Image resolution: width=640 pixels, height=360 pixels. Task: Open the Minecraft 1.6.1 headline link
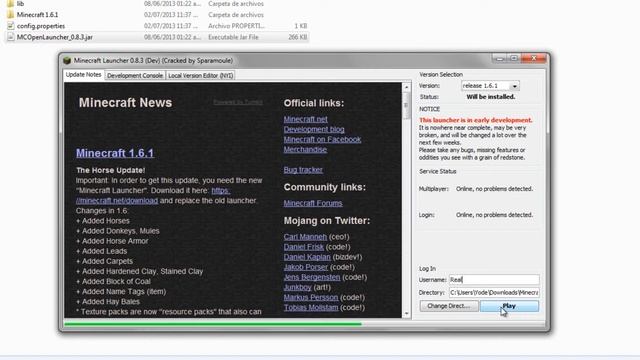(115, 153)
